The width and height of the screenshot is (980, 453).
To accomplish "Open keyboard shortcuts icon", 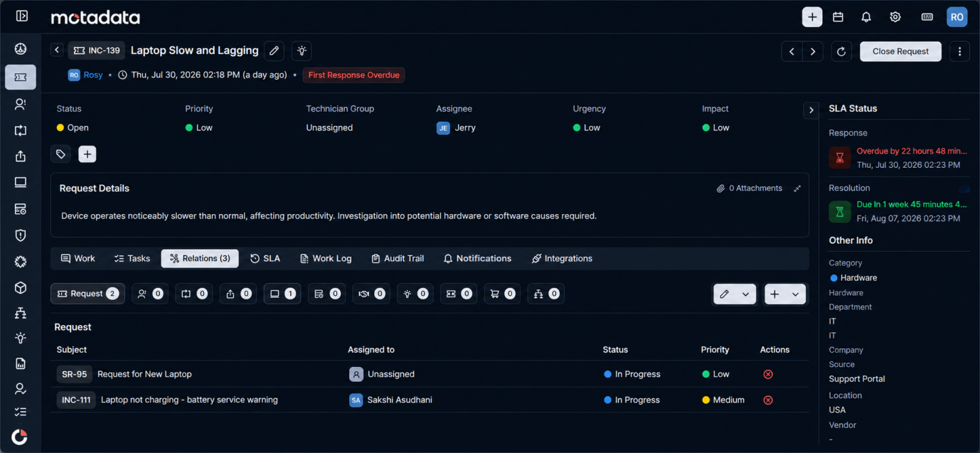I will [x=927, y=17].
